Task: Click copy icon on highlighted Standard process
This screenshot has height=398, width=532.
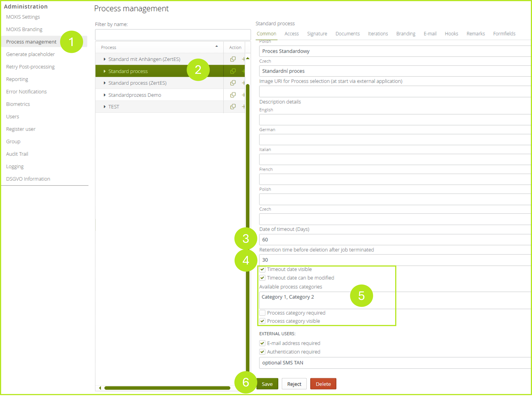Action: coord(233,71)
